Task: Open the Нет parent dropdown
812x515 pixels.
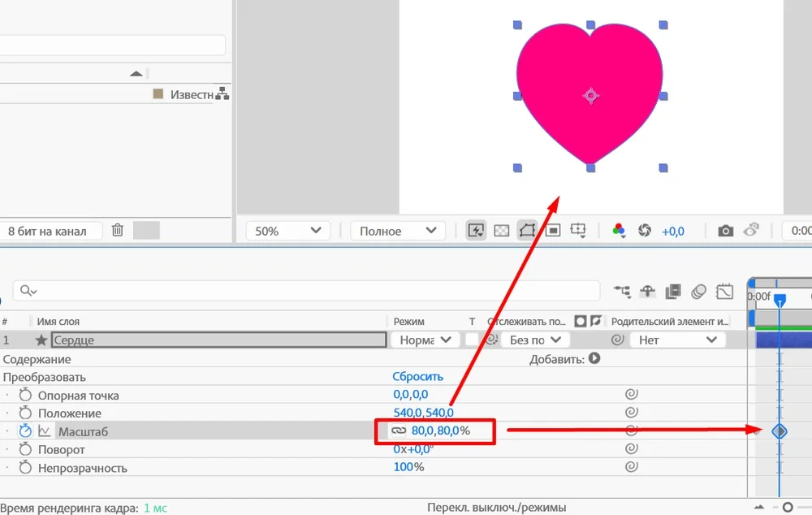Action: pyautogui.click(x=678, y=340)
